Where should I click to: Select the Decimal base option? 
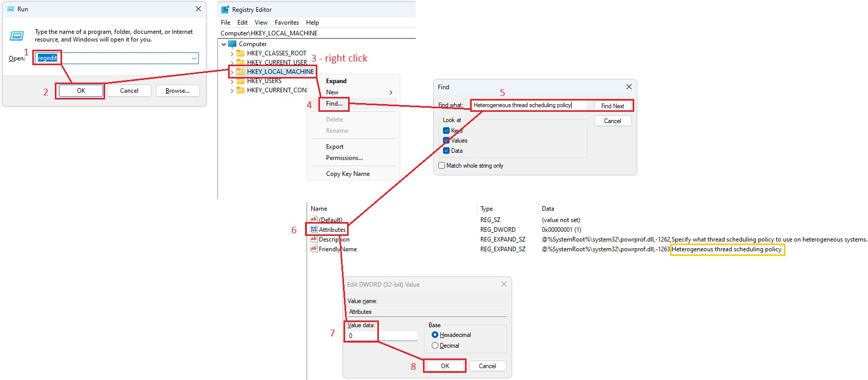pos(435,346)
